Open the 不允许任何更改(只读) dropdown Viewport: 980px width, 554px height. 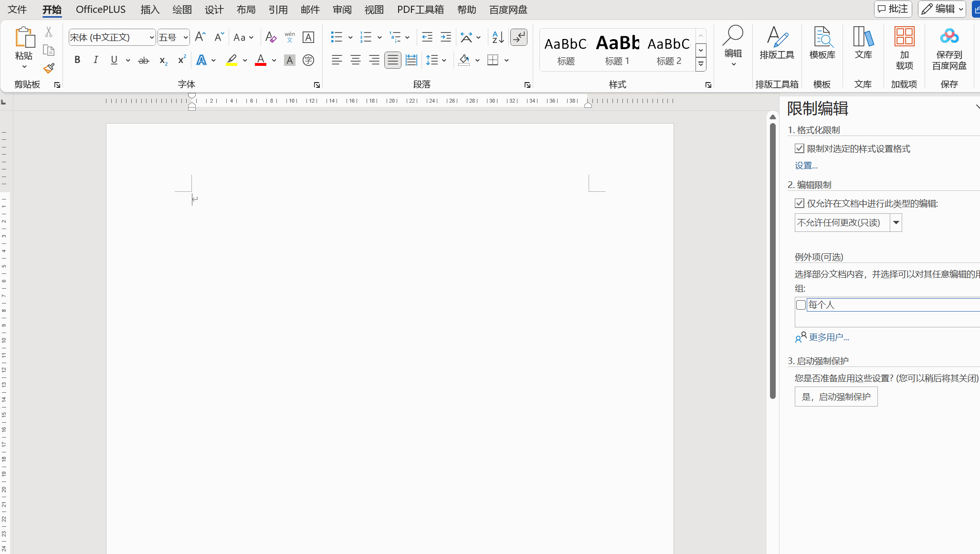896,223
